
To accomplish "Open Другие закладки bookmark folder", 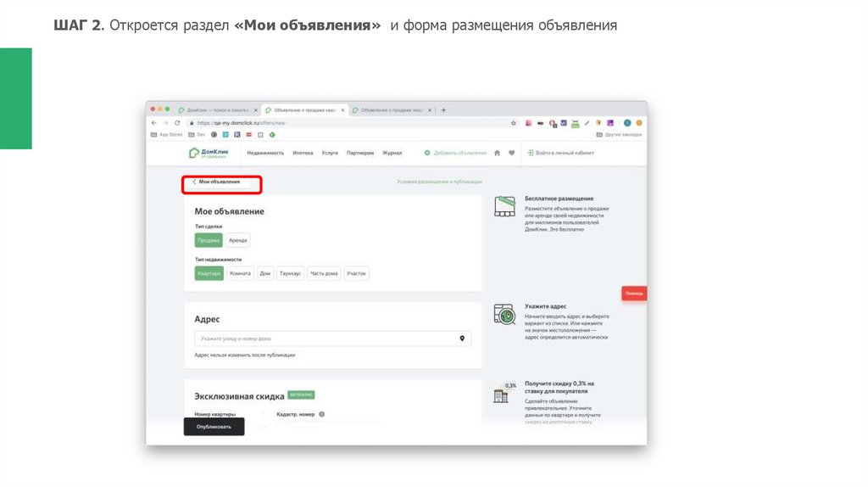I will [x=619, y=135].
